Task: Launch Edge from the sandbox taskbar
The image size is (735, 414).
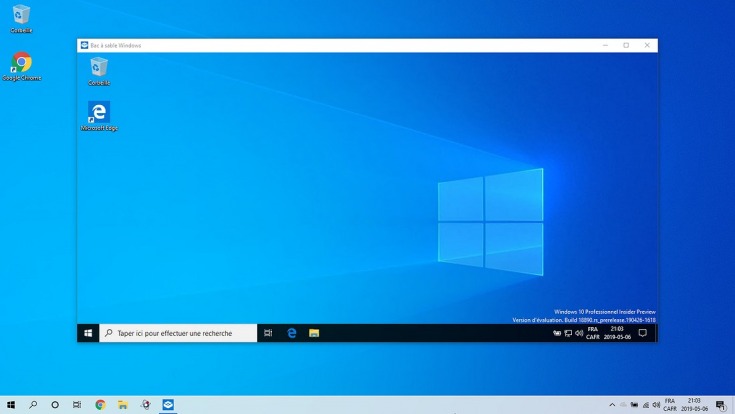Action: tap(292, 333)
